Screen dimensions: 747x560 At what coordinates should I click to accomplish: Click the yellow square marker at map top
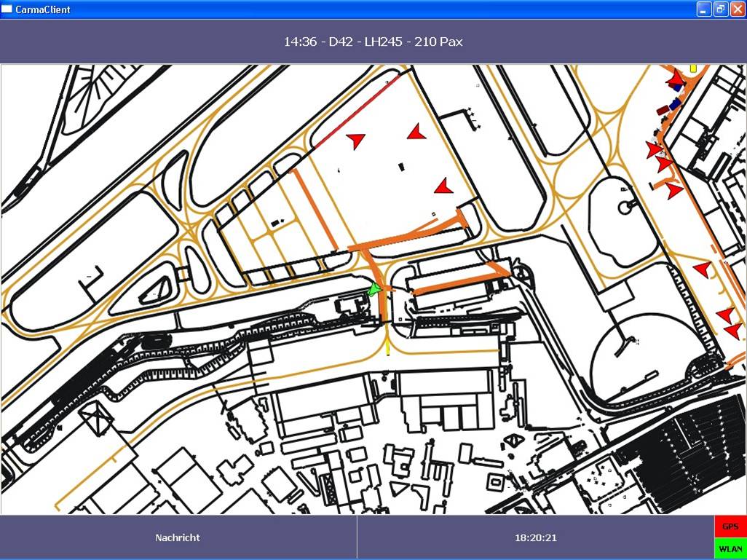(x=693, y=68)
